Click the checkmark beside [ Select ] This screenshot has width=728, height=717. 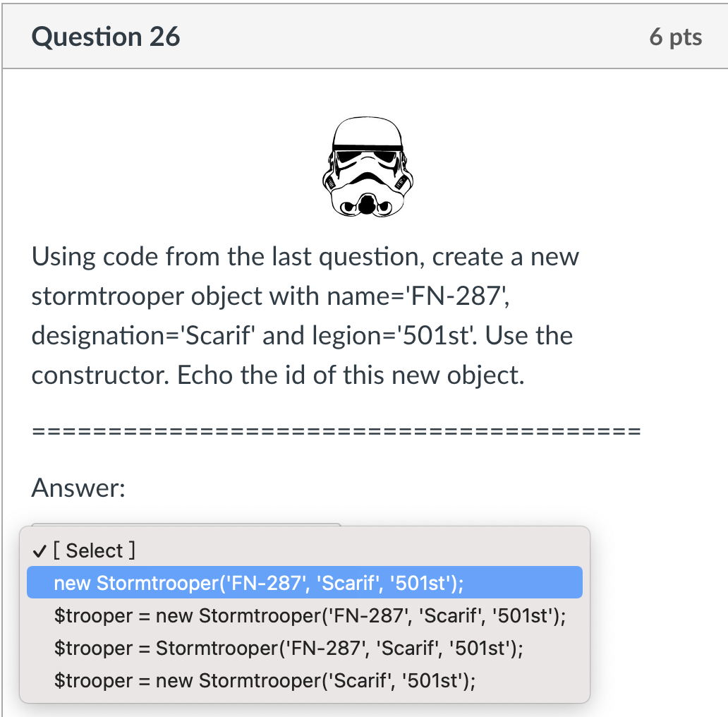point(38,550)
